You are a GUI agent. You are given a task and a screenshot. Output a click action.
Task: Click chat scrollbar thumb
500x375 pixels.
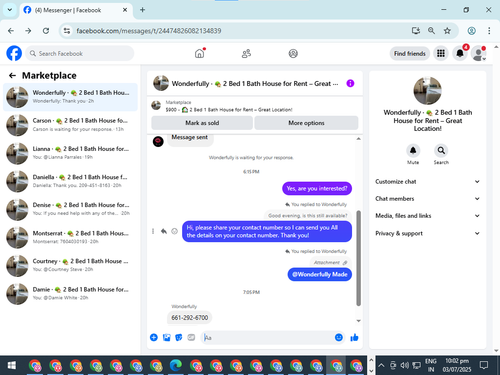(359, 258)
